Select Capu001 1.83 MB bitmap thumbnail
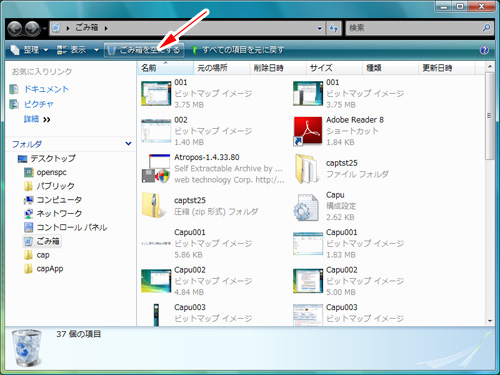 (308, 244)
